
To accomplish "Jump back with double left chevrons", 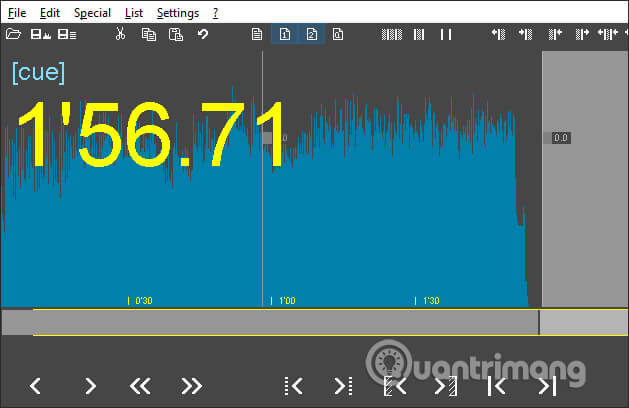I will [x=140, y=386].
